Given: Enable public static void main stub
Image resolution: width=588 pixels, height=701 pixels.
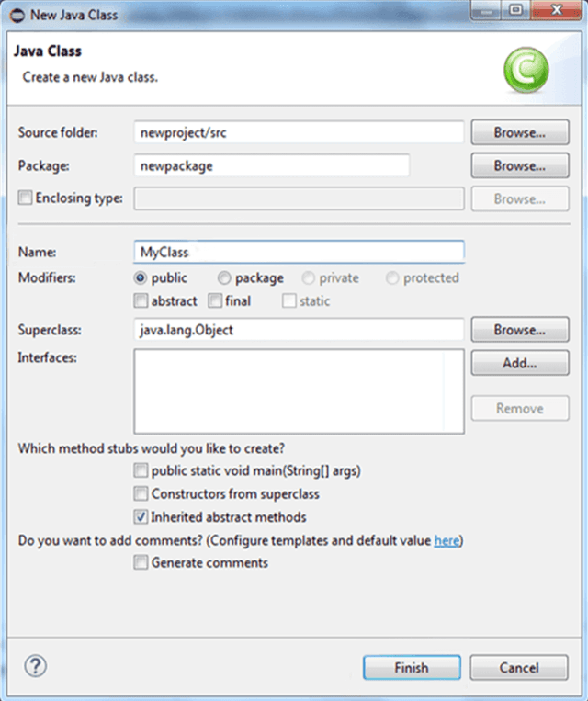Looking at the screenshot, I should 141,470.
